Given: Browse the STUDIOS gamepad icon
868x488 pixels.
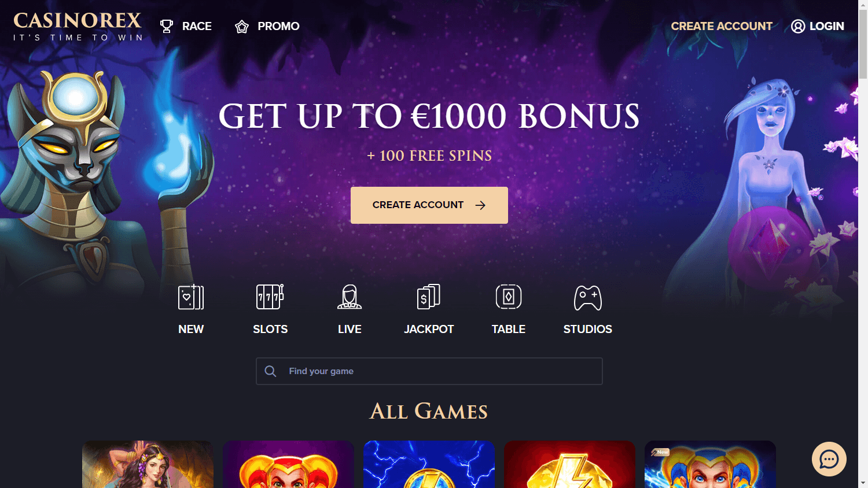Looking at the screenshot, I should [x=588, y=298].
